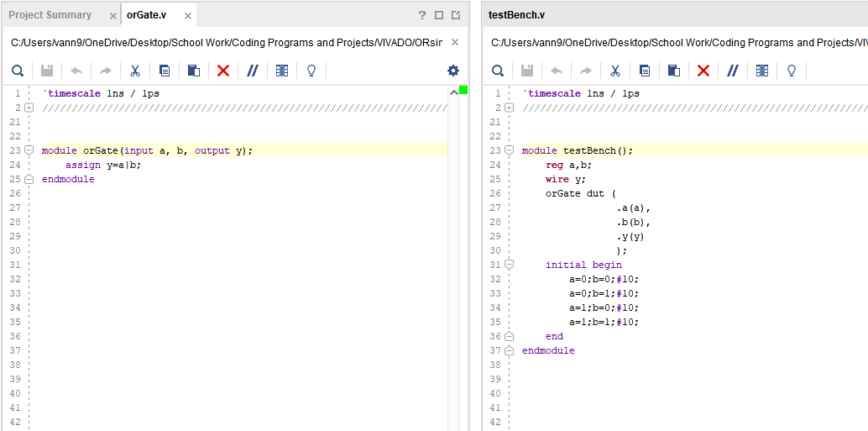Viewport: 868px width, 431px height.
Task: Expand folded comment block in orGate.v line 2
Action: (29, 108)
